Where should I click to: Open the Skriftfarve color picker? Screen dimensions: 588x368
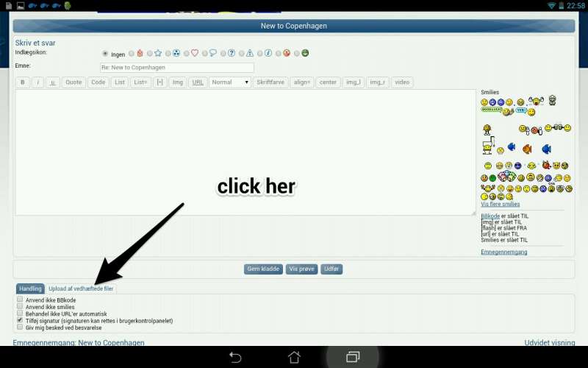tap(270, 82)
